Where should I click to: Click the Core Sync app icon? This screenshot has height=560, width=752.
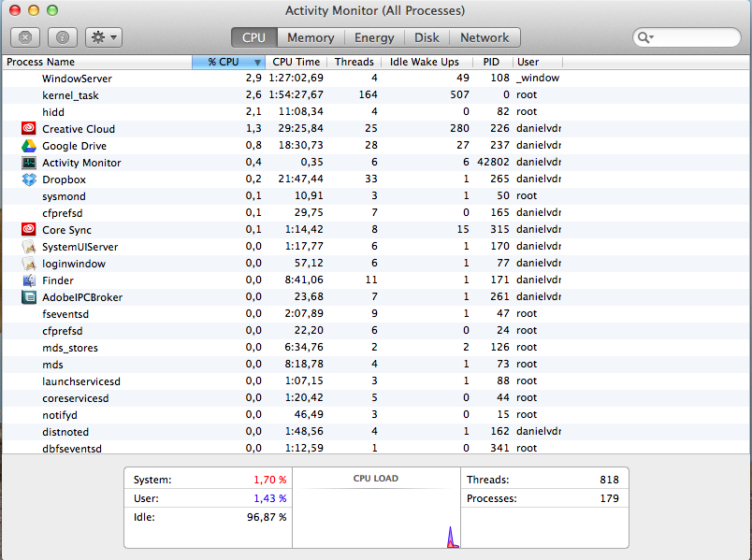pyautogui.click(x=29, y=230)
